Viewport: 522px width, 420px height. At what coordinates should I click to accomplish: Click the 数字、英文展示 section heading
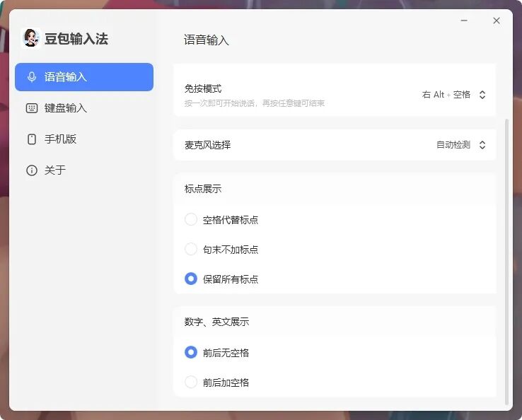(216, 322)
